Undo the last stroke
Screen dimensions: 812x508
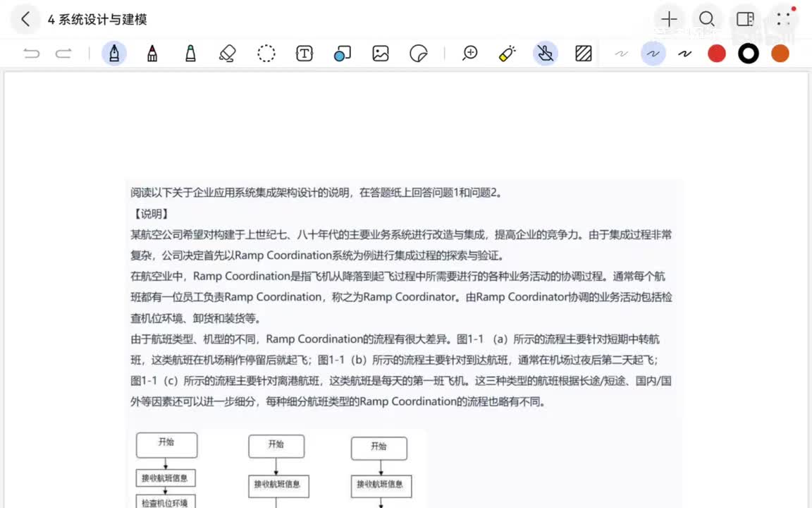[x=32, y=54]
